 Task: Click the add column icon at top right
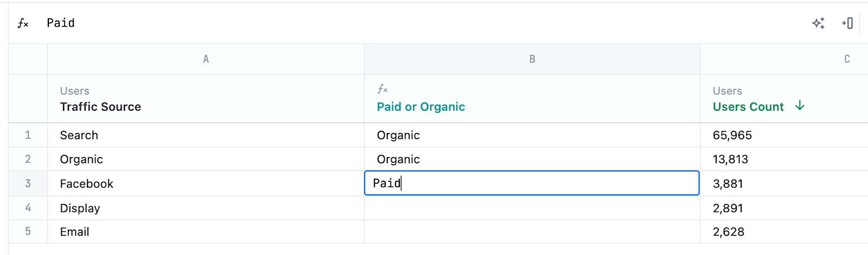(847, 23)
